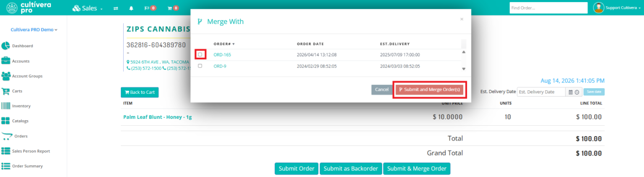Click Submit and Merge Order(s) button
The height and width of the screenshot is (177, 644).
429,90
